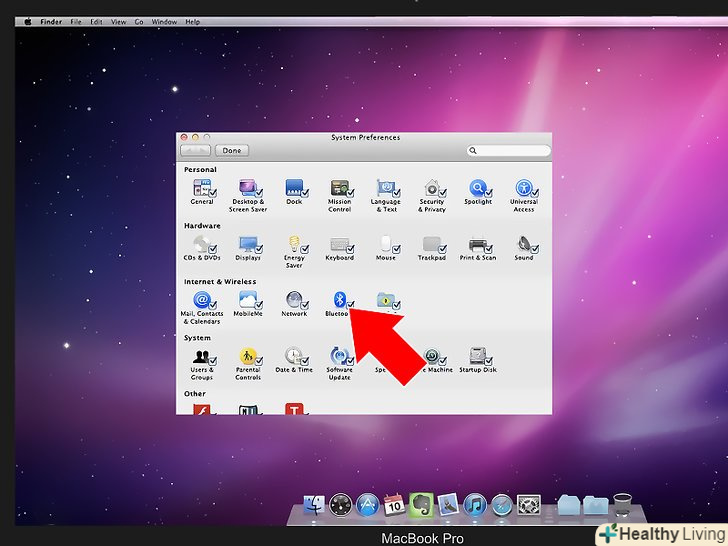728x546 pixels.
Task: Uncheck the Spotlight pane checkbox
Action: tap(488, 193)
